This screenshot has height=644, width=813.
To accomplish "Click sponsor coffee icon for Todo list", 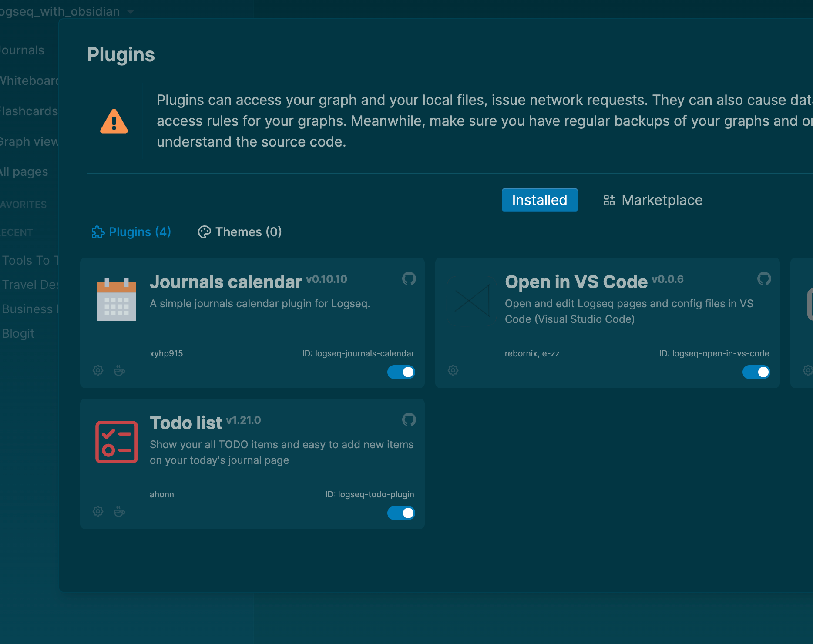I will point(119,511).
